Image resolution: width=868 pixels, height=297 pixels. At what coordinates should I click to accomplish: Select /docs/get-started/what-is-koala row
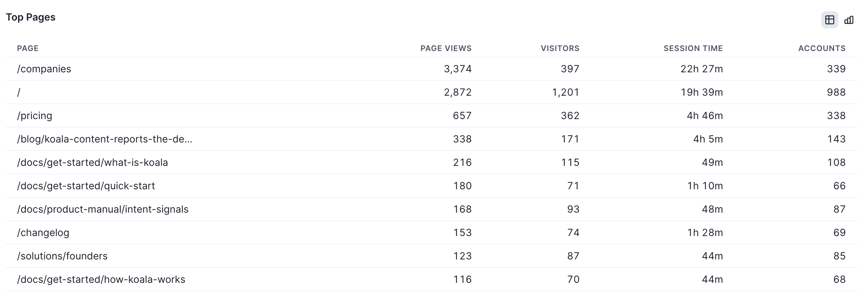pos(431,162)
